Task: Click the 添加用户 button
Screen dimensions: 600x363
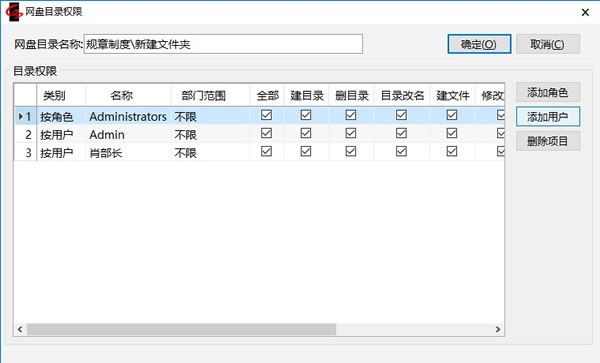Action: 548,117
